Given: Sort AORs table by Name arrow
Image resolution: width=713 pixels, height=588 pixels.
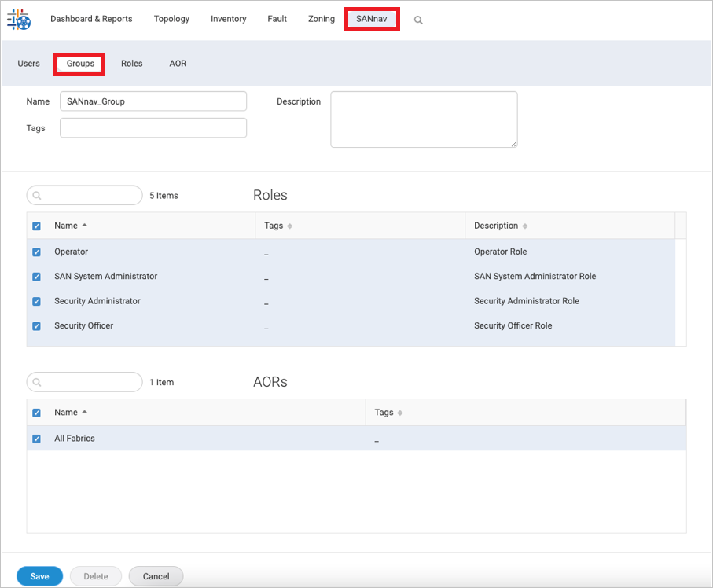Looking at the screenshot, I should pyautogui.click(x=85, y=413).
